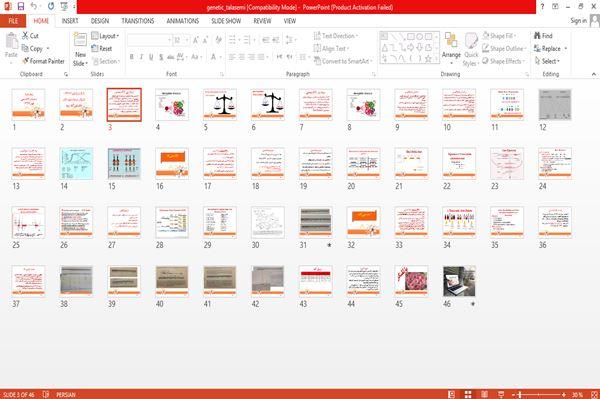Switch to Slide Sorter view in status bar

468,394
